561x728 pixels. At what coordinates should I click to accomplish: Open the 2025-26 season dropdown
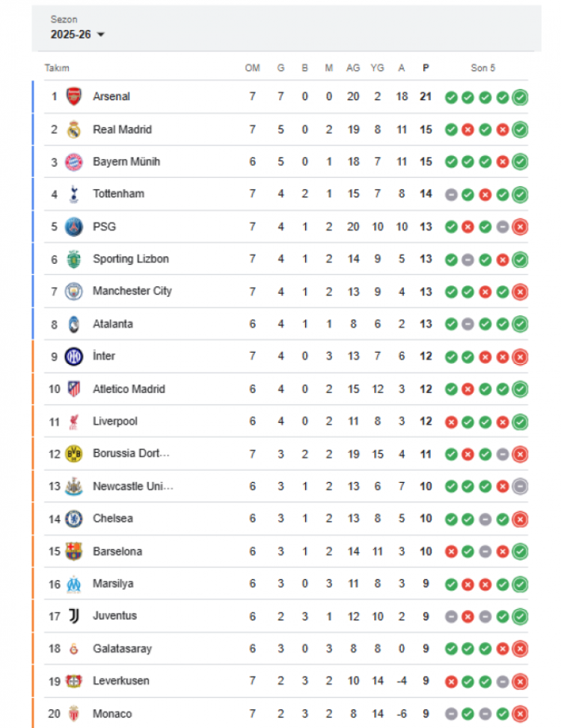click(78, 34)
